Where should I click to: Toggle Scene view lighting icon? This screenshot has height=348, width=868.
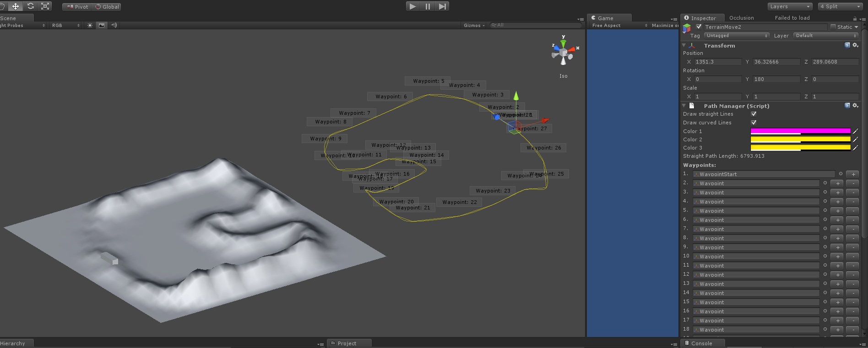[90, 26]
